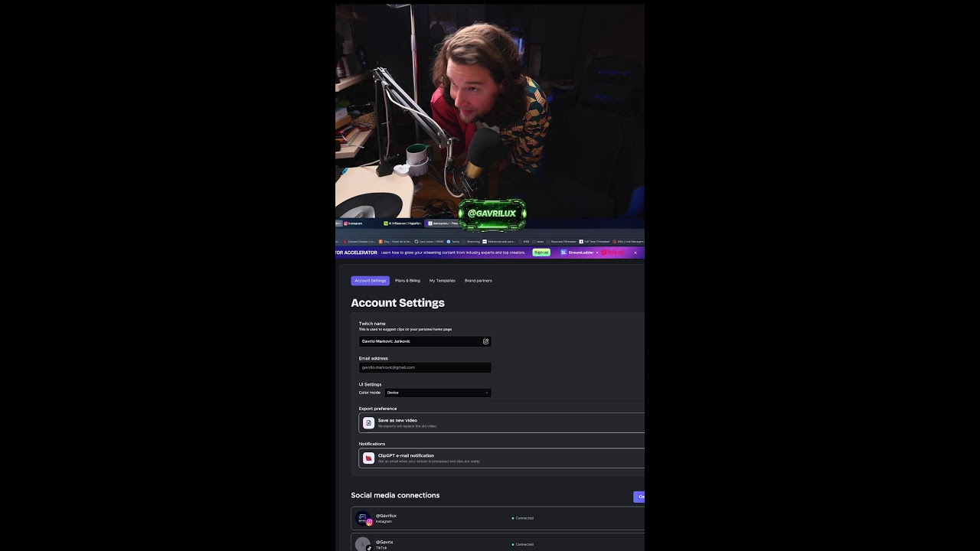980x551 pixels.
Task: Click the @Gavrix TikTok avatar
Action: click(363, 544)
